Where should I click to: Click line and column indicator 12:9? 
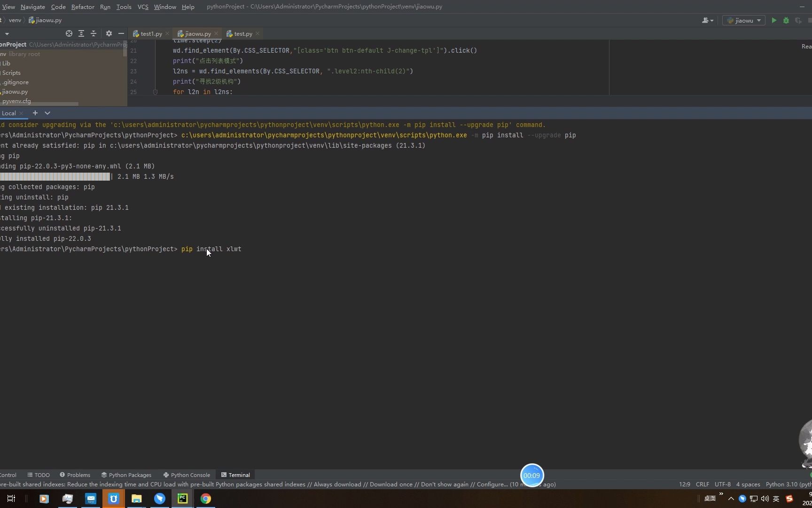click(x=685, y=484)
